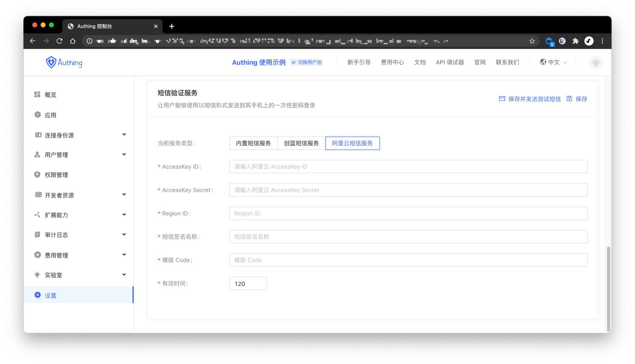
Task: Open the 中文 language dropdown
Action: tap(553, 62)
